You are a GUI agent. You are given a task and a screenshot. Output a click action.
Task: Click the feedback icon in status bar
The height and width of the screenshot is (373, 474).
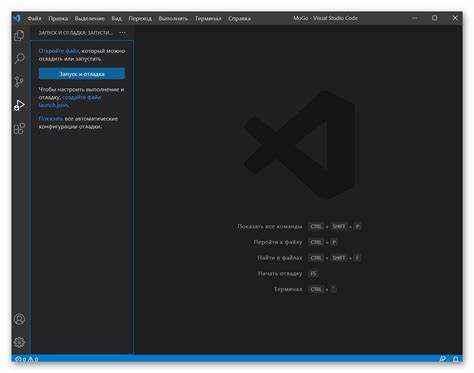point(443,359)
